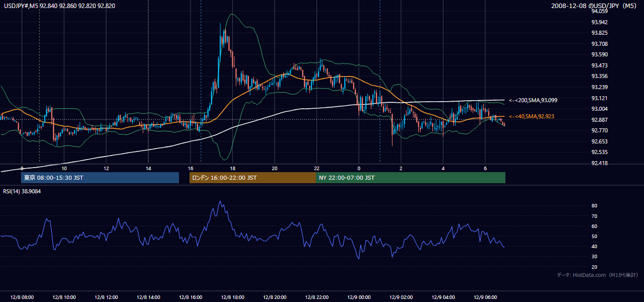This screenshot has width=644, height=302.
Task: Click hour tick 22 under price chart
Action: pyautogui.click(x=316, y=168)
